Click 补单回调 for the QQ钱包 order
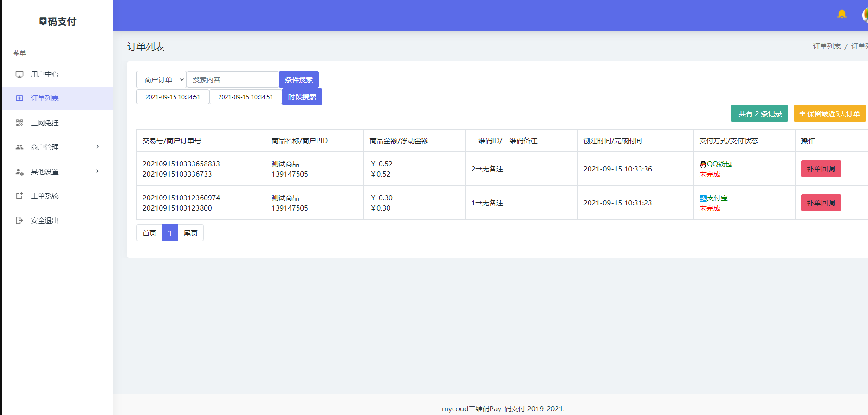868x415 pixels. tap(821, 169)
